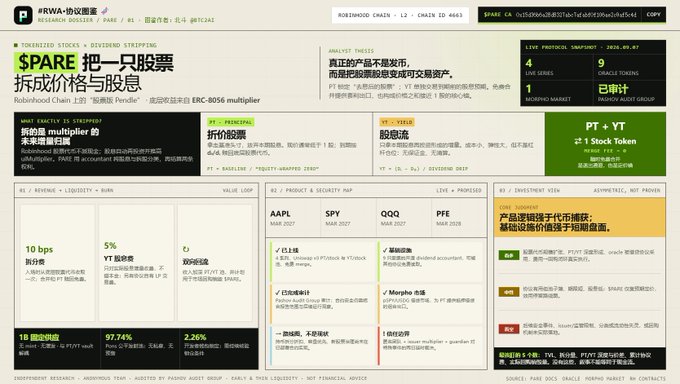Click the '!' trust boundary card with red edge
680x384 pixels.
(430, 346)
